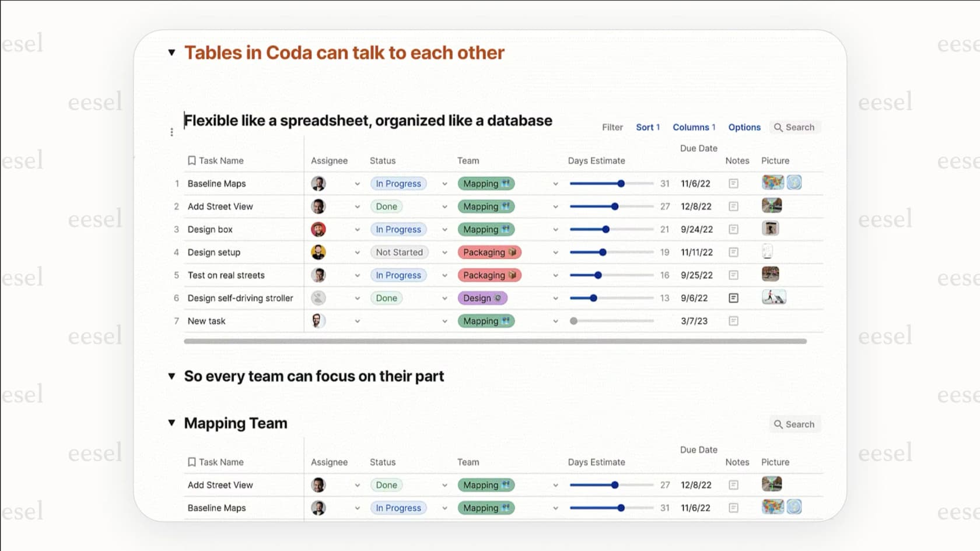Select the Design self-driving stroller task name
Image resolution: width=980 pixels, height=551 pixels.
(240, 298)
